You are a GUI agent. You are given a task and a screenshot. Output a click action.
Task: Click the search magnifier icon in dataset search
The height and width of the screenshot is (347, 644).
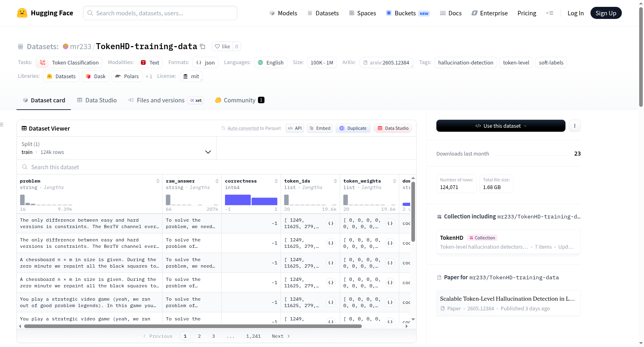[25, 167]
